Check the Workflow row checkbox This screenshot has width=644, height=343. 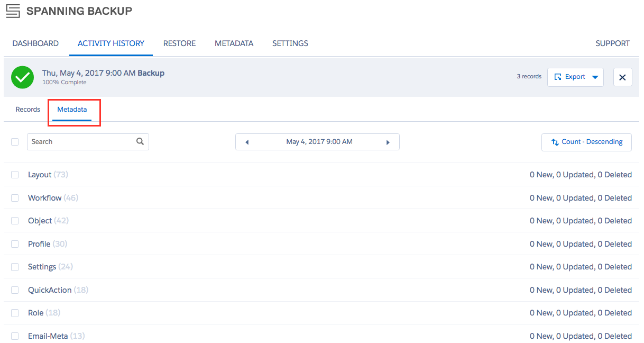point(15,198)
